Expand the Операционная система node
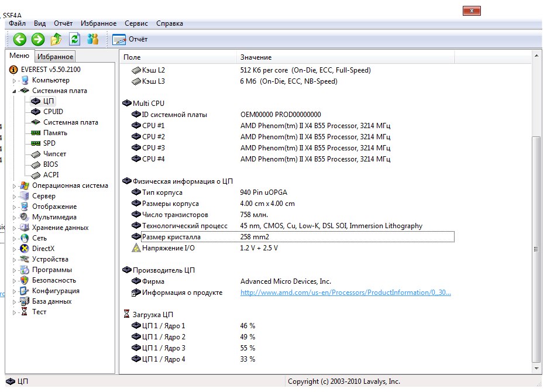Image resolution: width=547 pixels, height=392 pixels. 14,186
